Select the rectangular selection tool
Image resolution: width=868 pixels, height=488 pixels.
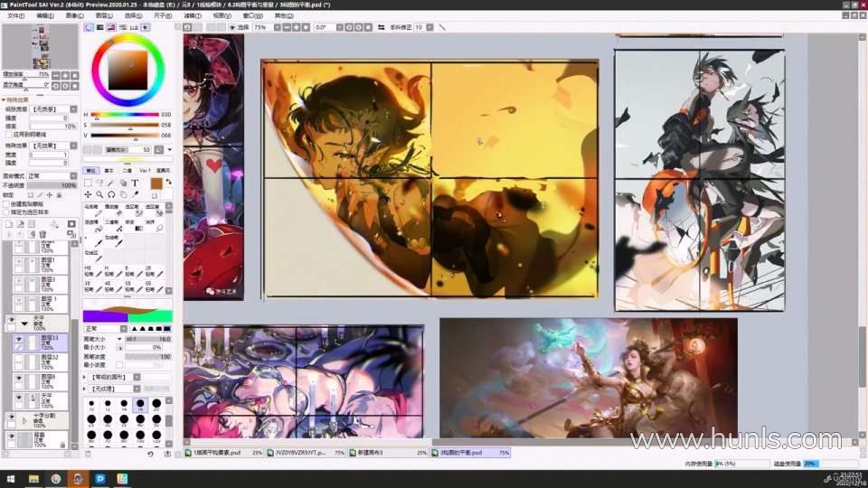[88, 183]
